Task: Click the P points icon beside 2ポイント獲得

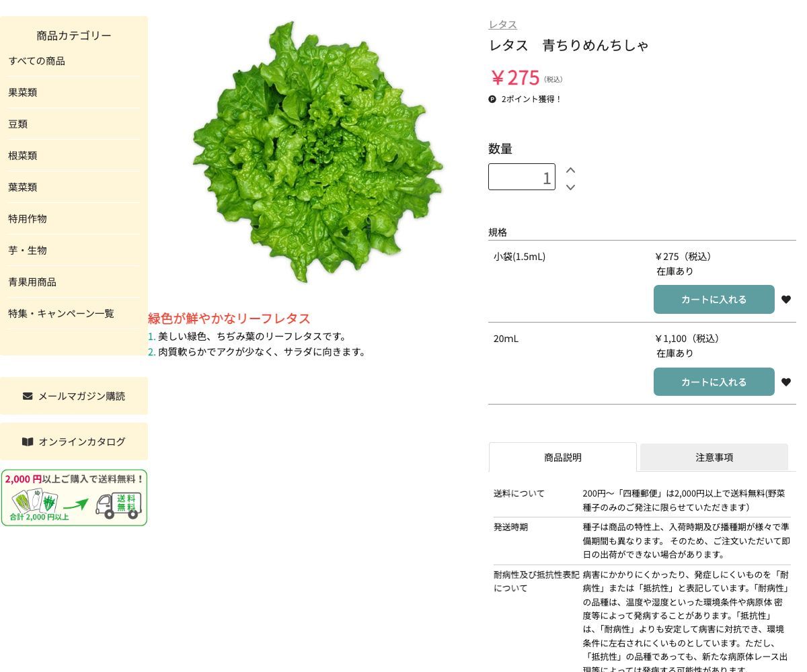Action: pyautogui.click(x=493, y=99)
